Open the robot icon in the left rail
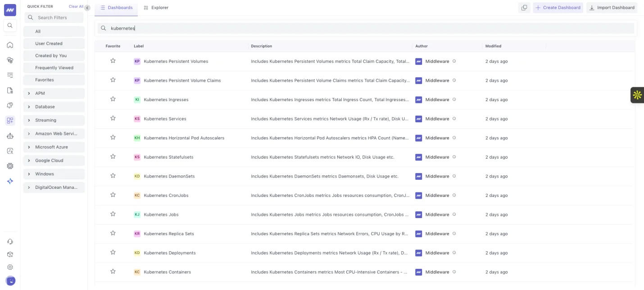The image size is (644, 290). (x=10, y=136)
